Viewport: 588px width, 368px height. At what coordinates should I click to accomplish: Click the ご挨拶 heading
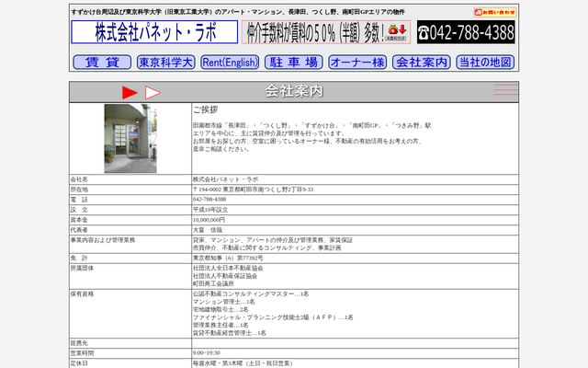205,109
